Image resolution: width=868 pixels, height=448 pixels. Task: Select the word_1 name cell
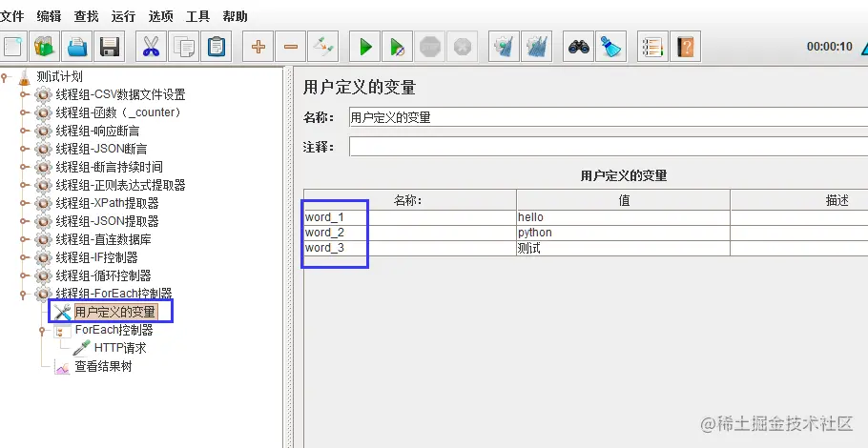pyautogui.click(x=409, y=217)
